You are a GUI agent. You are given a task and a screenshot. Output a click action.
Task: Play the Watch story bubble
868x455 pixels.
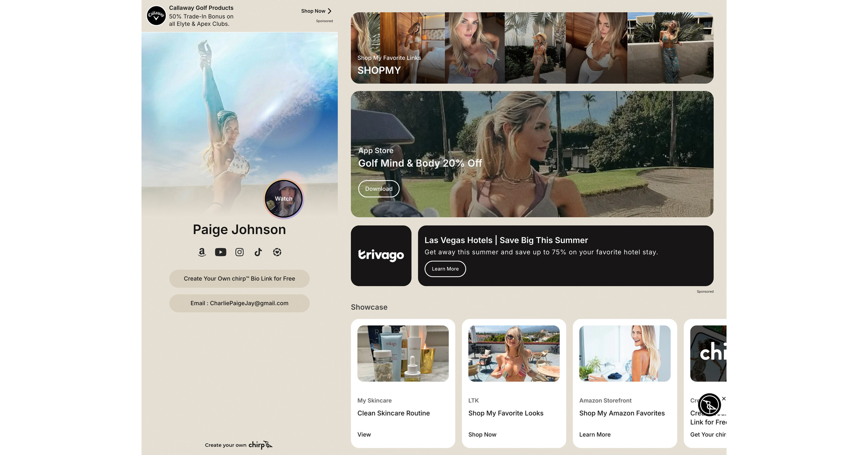point(284,199)
